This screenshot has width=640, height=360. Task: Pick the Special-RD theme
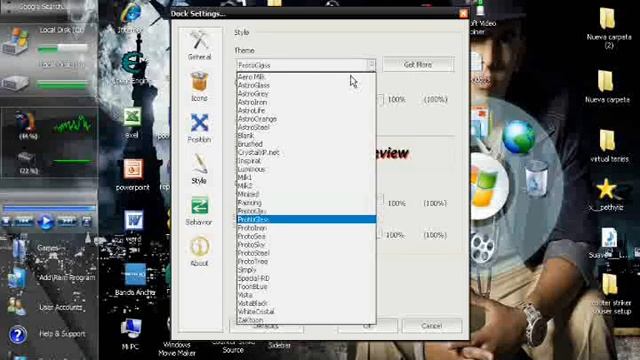[x=306, y=278]
